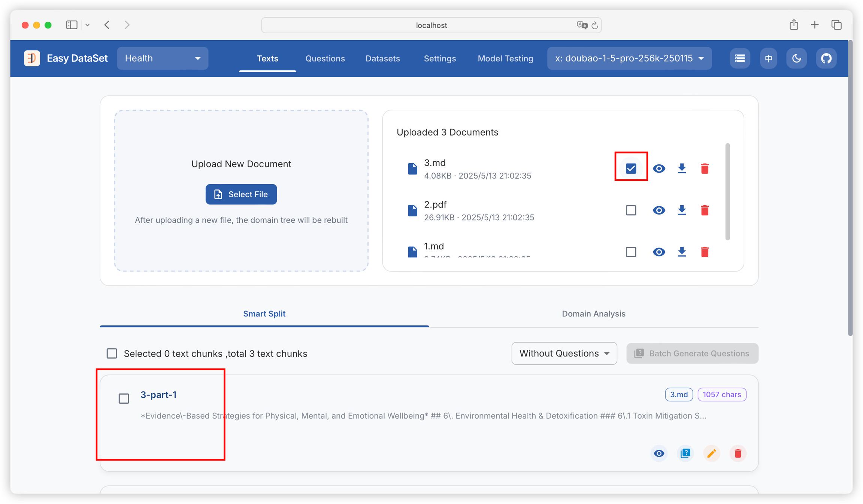Open the Health project dropdown
Image resolution: width=863 pixels, height=504 pixels.
[163, 58]
